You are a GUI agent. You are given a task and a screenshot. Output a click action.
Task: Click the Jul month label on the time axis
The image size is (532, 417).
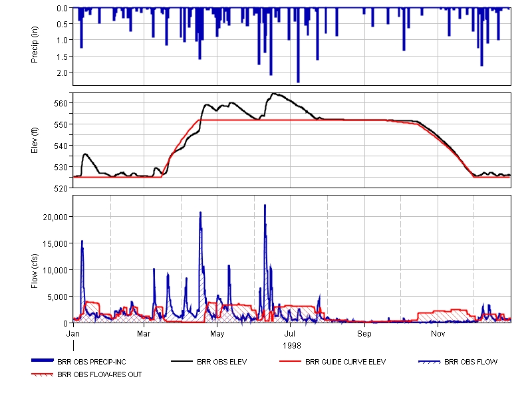[x=290, y=334]
